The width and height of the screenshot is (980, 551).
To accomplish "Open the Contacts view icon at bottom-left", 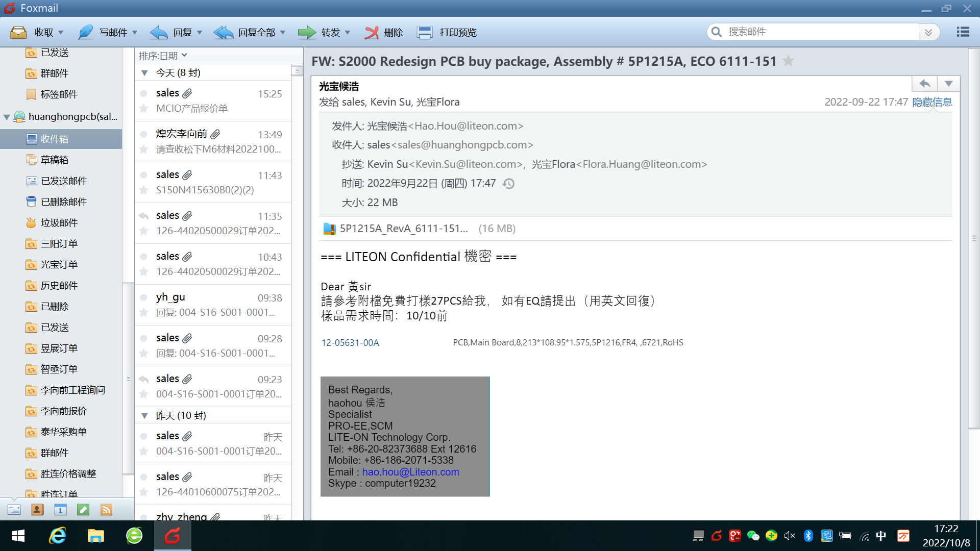I will coord(37,509).
